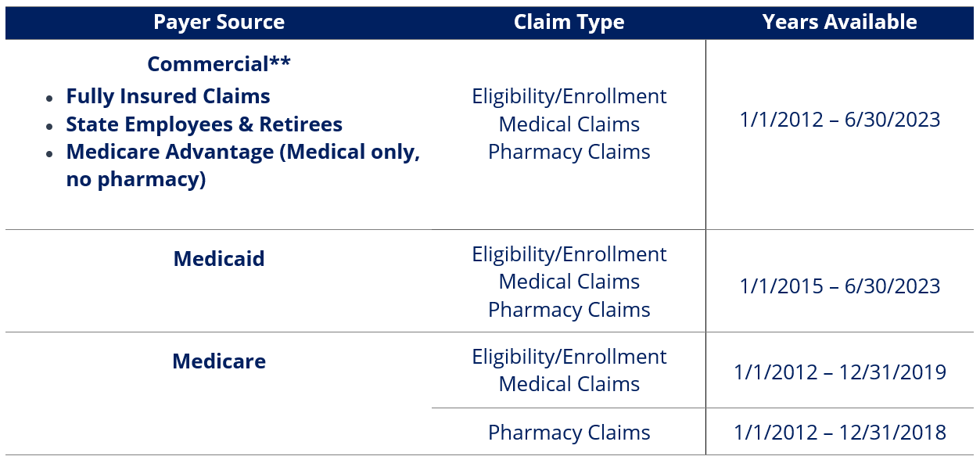The width and height of the screenshot is (980, 467).
Task: Click Medical Claims in the Medicare row
Action: [569, 384]
